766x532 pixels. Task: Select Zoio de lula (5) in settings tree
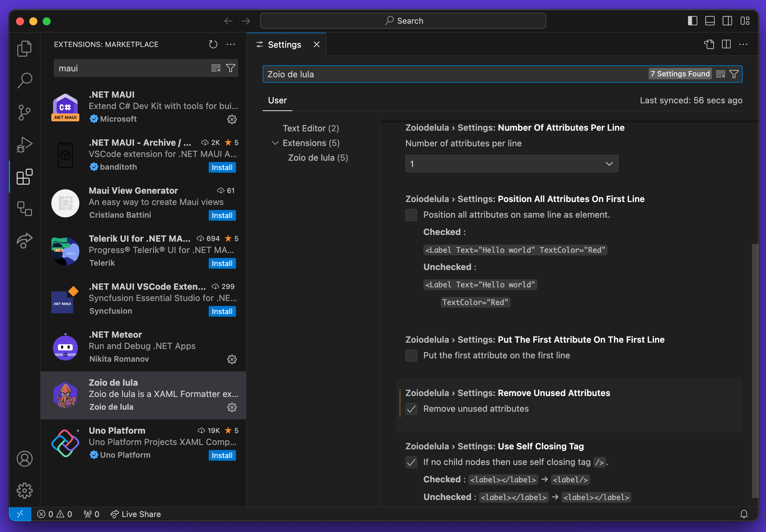click(318, 158)
